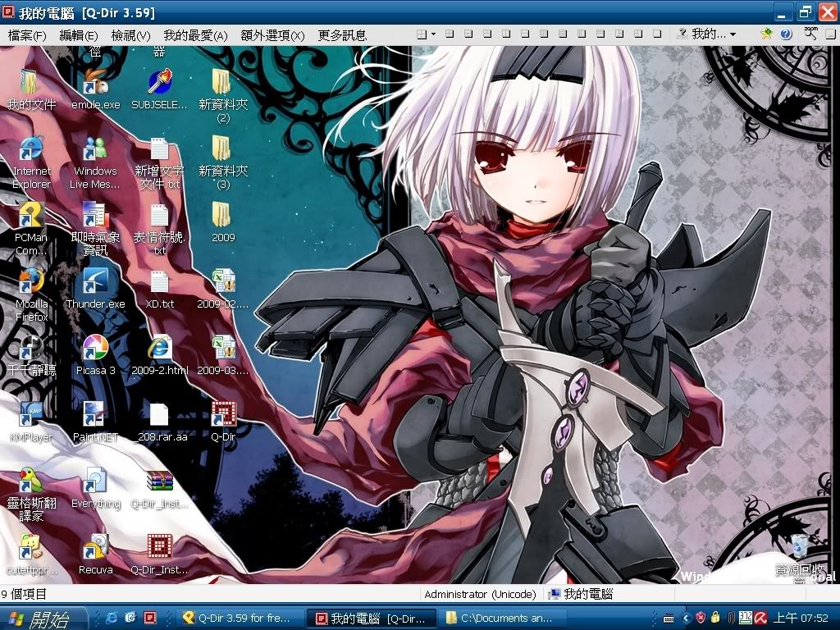The image size is (840, 630).
Task: Click the taskbar clock showing 07:52
Action: 801,618
